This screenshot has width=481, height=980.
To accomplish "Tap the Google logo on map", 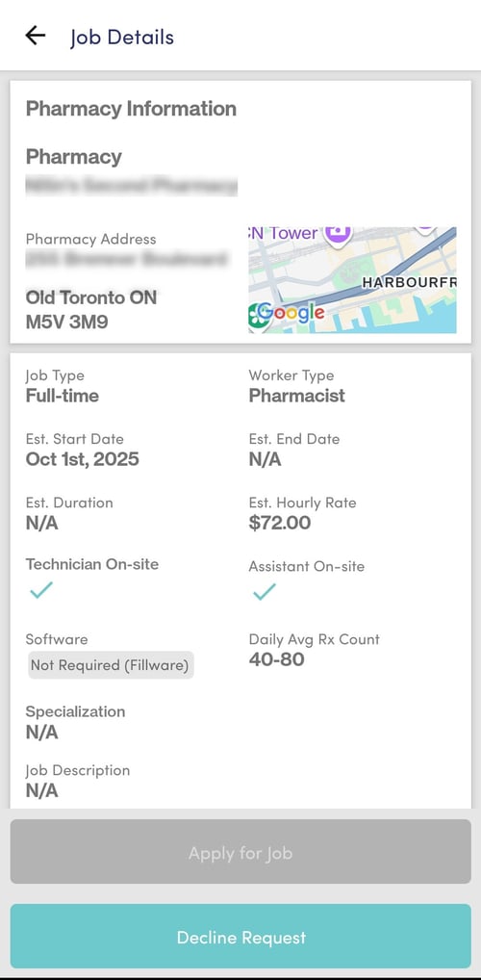I will tap(291, 311).
